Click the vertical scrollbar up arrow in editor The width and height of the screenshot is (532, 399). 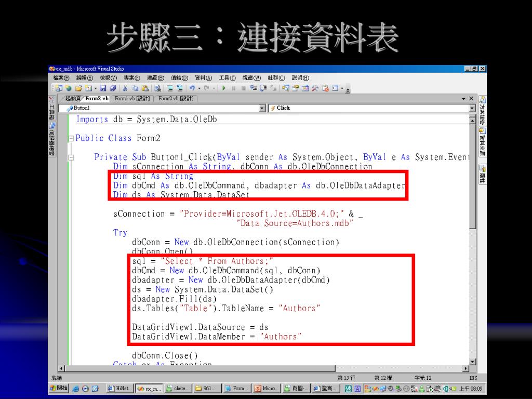click(473, 120)
